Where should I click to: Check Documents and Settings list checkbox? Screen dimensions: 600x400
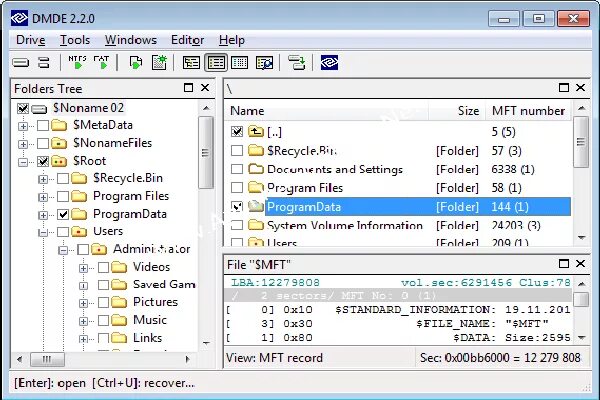[237, 169]
